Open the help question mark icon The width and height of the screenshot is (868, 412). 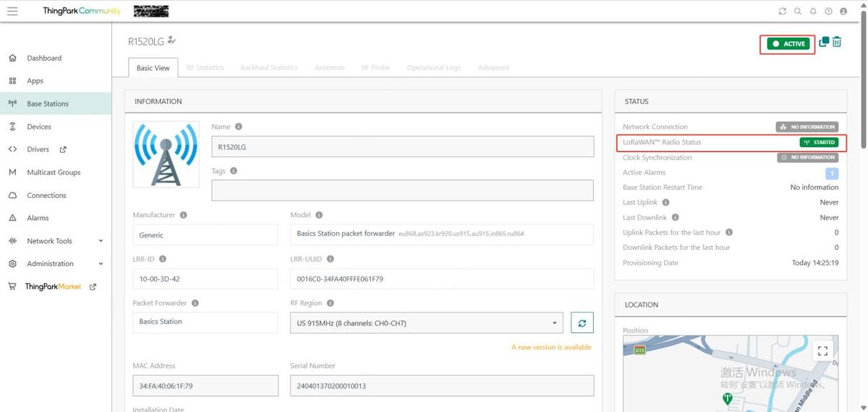pos(828,12)
